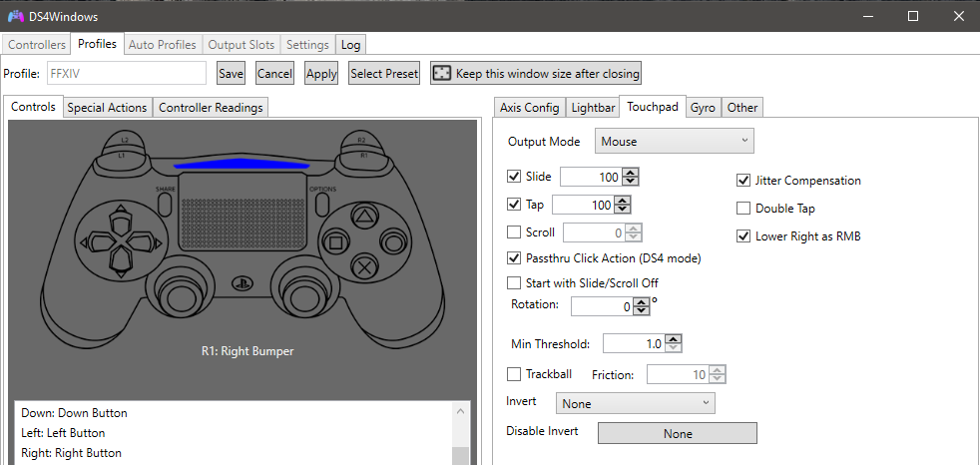Enable Start with Slide/Scroll Off

click(x=514, y=283)
